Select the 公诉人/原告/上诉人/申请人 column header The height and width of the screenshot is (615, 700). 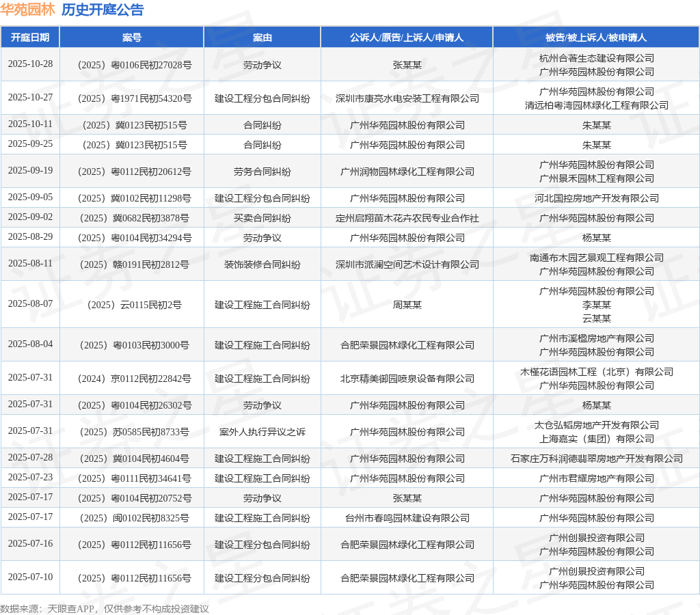(407, 37)
